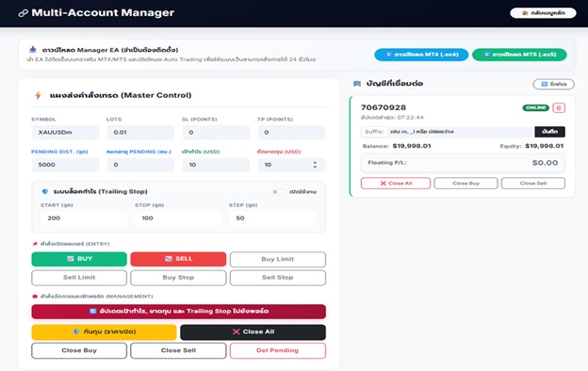
Task: Click the stepper arrows in cut-loss USD field
Action: point(315,165)
